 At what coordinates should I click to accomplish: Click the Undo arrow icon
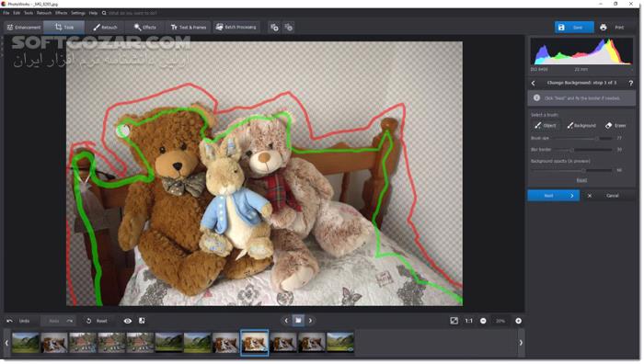coord(9,321)
